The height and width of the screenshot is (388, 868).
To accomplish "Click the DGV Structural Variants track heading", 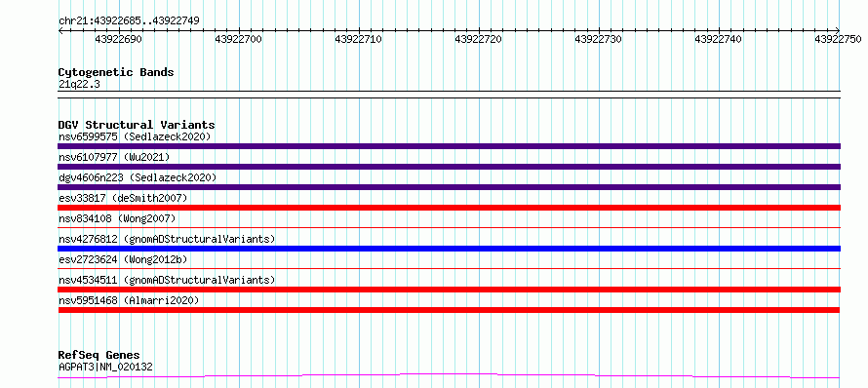I will pyautogui.click(x=137, y=125).
